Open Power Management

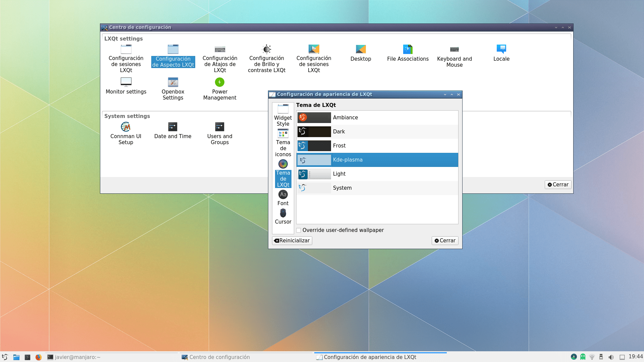pyautogui.click(x=220, y=89)
